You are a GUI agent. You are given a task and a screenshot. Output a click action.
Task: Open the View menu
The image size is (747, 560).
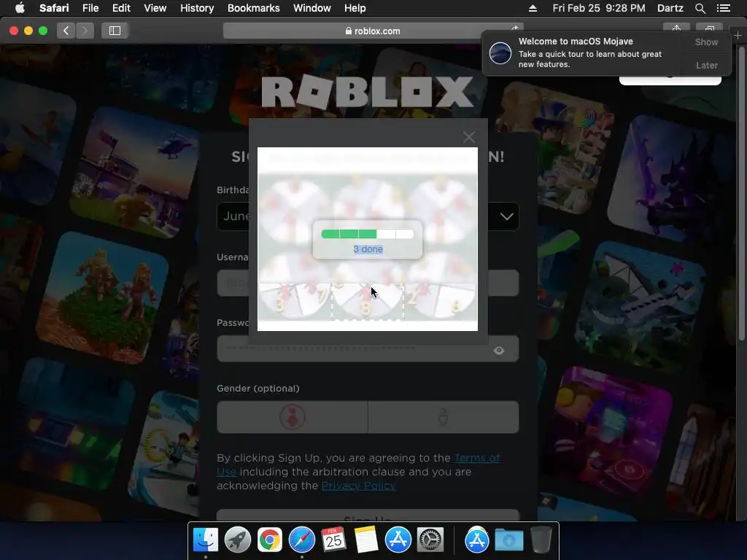click(155, 8)
